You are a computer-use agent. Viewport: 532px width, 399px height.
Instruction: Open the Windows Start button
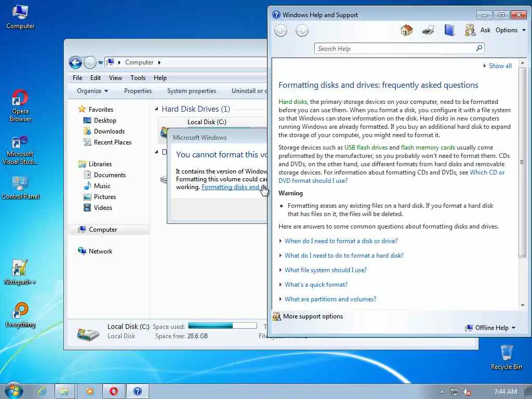14,391
